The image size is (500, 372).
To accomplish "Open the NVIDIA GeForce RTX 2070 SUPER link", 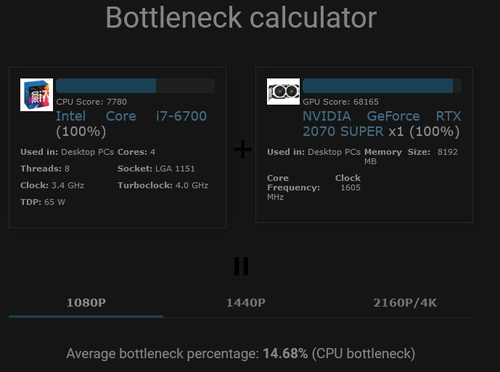I will pyautogui.click(x=382, y=124).
